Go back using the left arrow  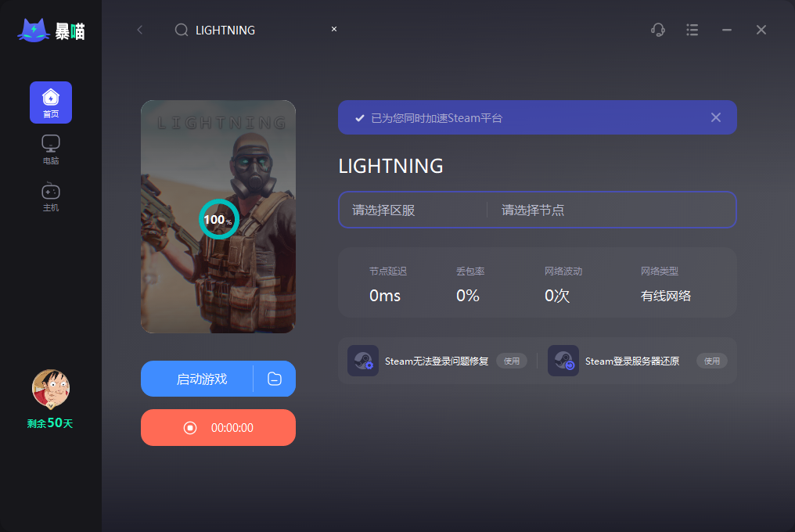point(140,30)
